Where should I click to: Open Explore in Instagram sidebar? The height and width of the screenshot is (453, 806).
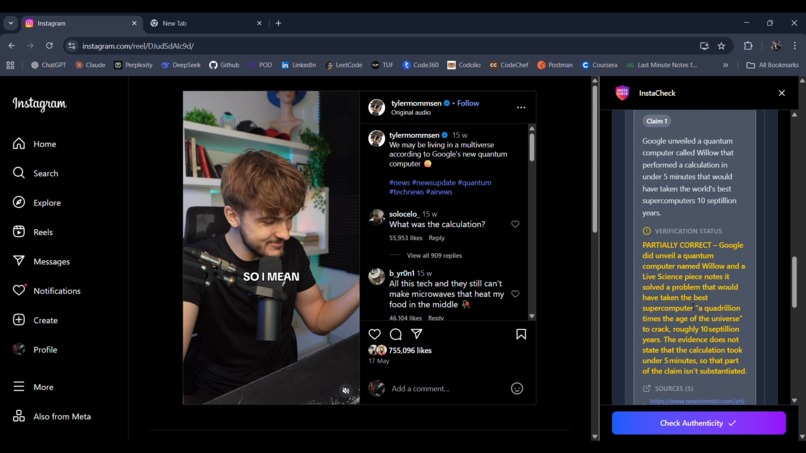(x=36, y=203)
